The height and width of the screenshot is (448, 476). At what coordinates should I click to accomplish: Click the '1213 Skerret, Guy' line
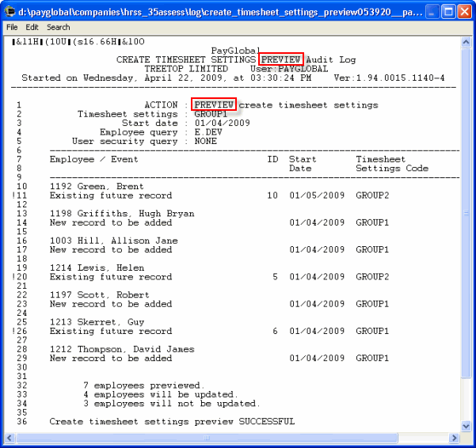[x=97, y=322]
